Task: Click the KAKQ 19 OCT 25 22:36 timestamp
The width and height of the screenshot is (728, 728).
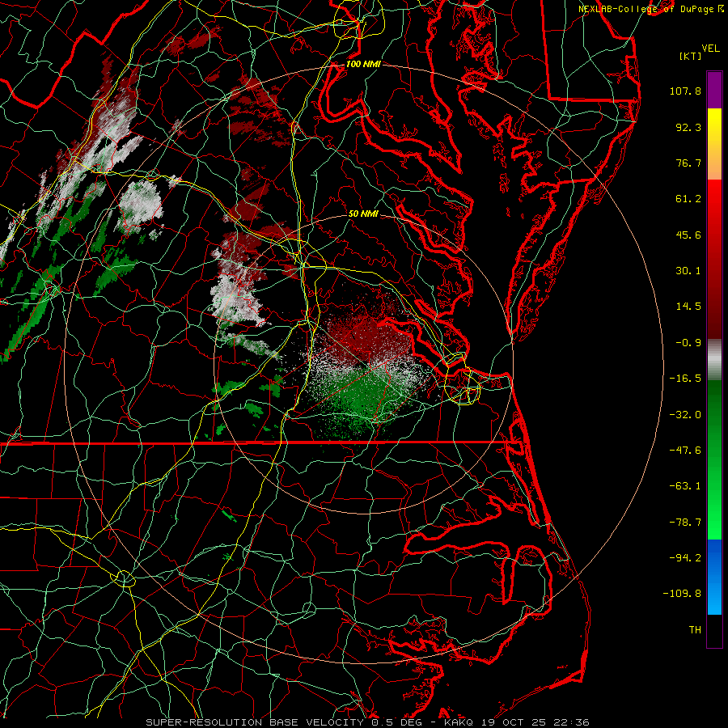Action: point(517,722)
